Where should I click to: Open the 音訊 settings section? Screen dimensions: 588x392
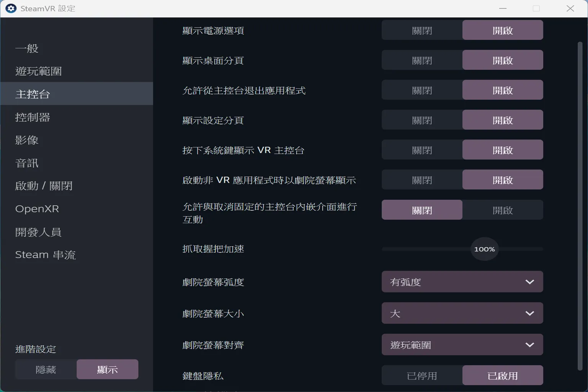pyautogui.click(x=26, y=163)
